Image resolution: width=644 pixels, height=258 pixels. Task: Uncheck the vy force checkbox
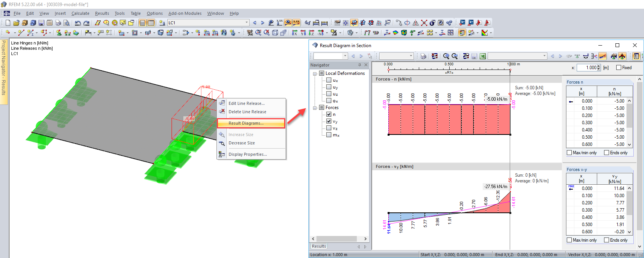[x=329, y=121]
